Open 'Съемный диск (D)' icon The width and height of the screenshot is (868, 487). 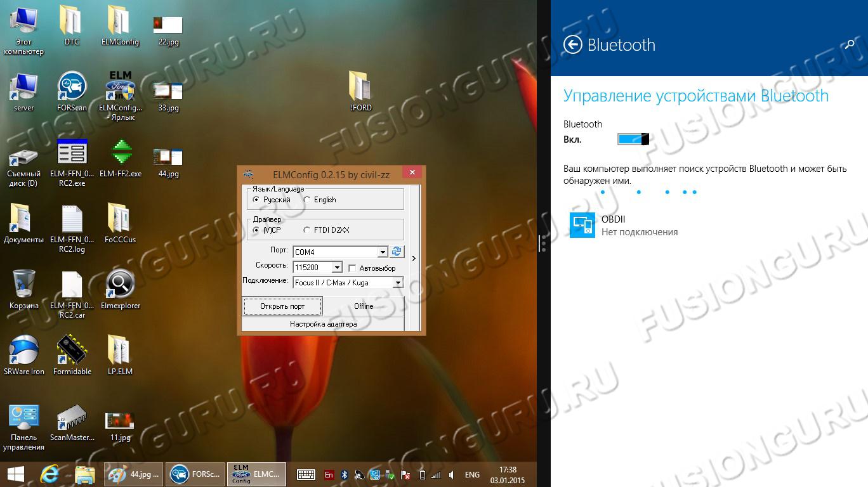coord(23,167)
